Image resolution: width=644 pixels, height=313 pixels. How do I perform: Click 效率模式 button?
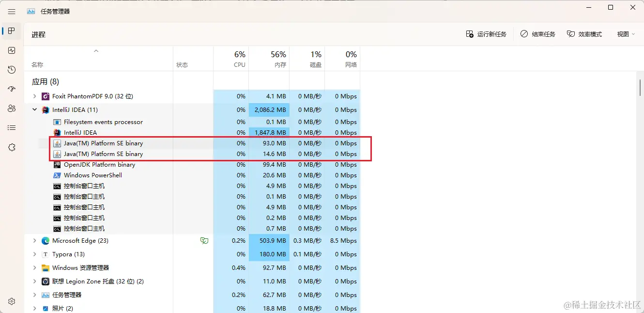584,34
